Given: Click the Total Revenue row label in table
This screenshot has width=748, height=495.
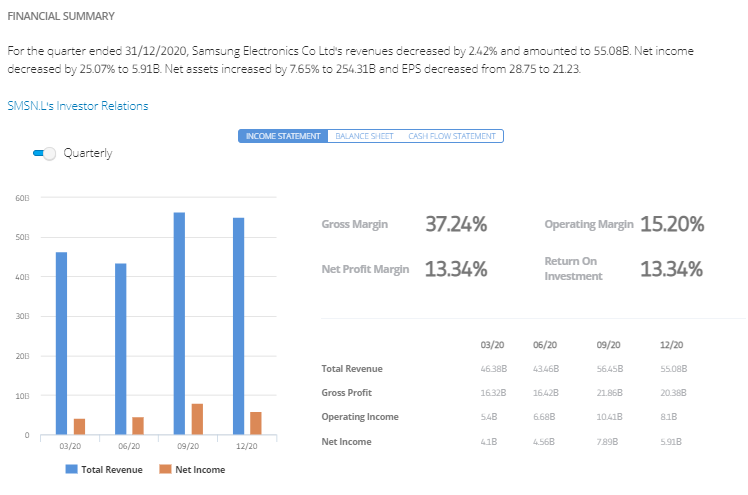Looking at the screenshot, I should (352, 369).
